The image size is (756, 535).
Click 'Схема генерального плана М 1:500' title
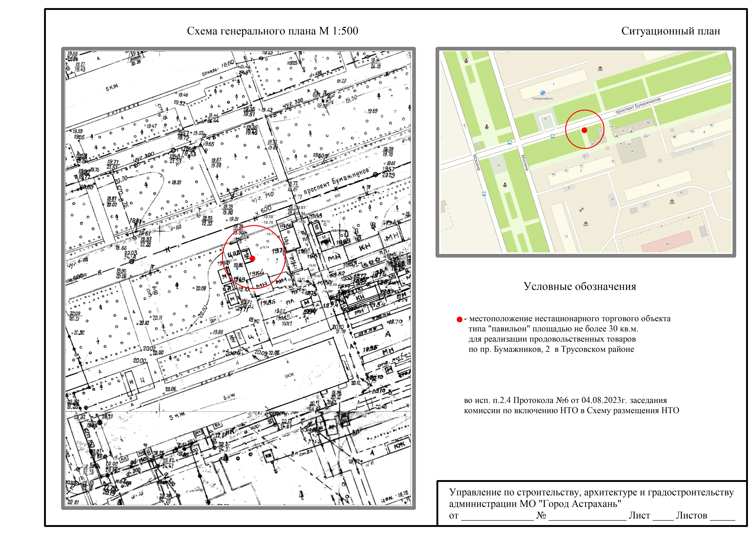272,31
